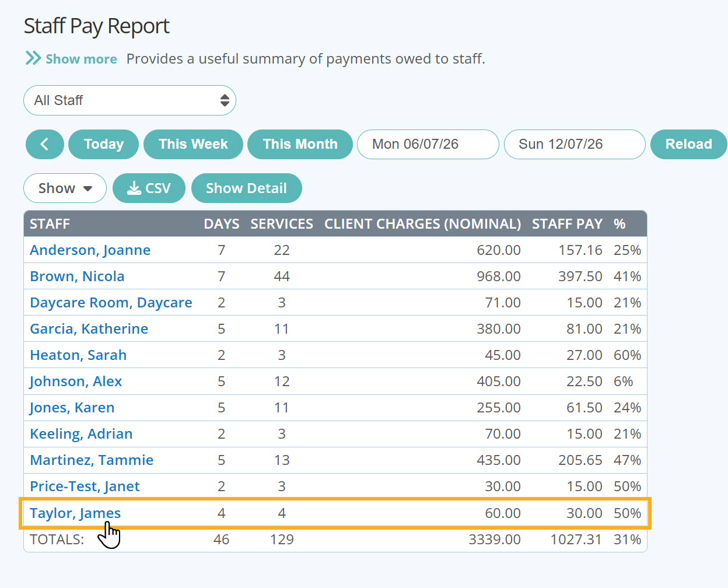Click the Staff Pay Report heading
728x588 pixels.
97,26
